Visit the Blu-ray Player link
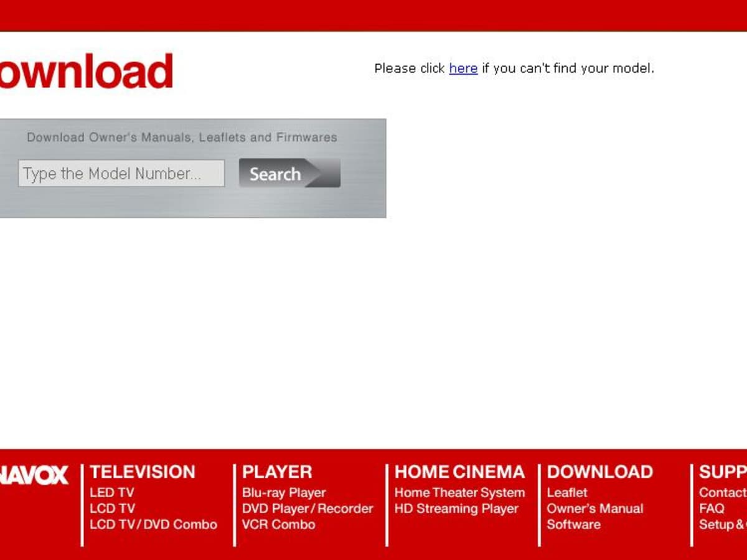 point(284,493)
